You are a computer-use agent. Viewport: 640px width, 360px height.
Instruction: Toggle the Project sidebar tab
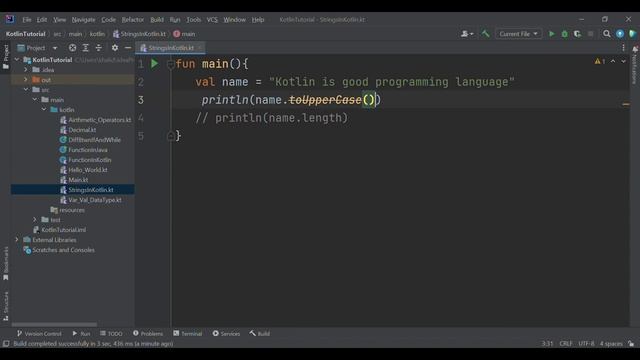6,57
